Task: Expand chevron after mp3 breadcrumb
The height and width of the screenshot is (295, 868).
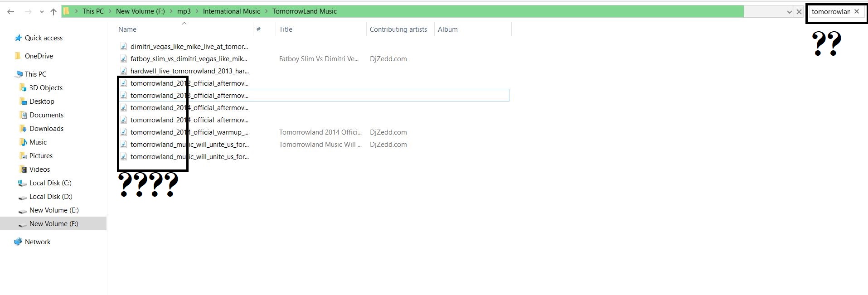Action: 197,11
